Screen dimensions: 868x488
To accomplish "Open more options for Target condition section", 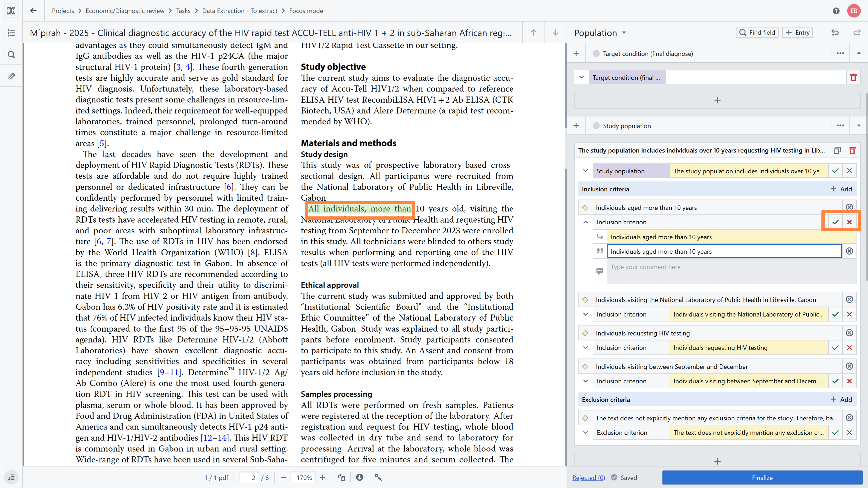I will (x=840, y=53).
